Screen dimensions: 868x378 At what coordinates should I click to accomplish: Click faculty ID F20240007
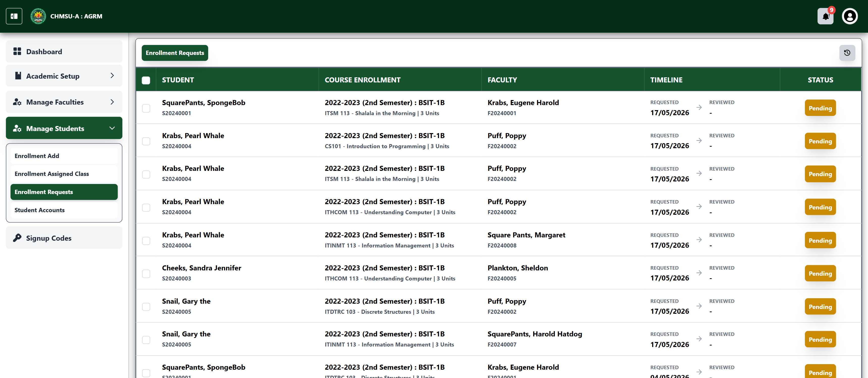coord(502,344)
